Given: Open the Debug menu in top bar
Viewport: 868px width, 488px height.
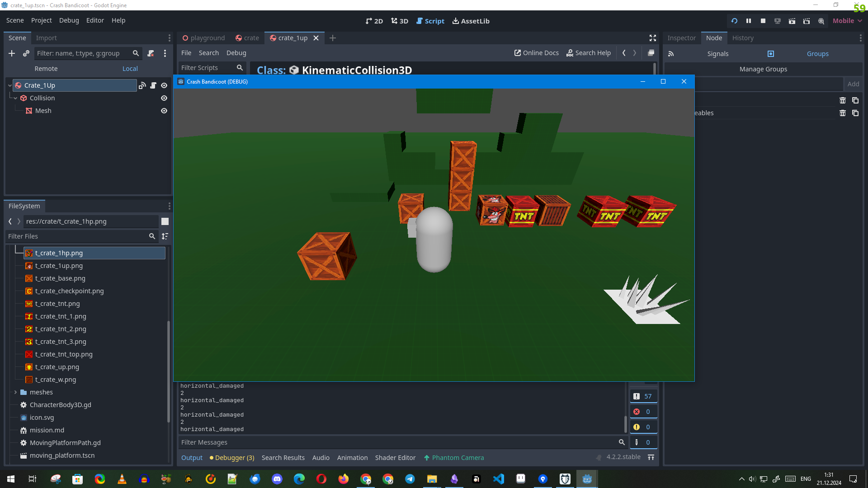Looking at the screenshot, I should click(x=69, y=20).
